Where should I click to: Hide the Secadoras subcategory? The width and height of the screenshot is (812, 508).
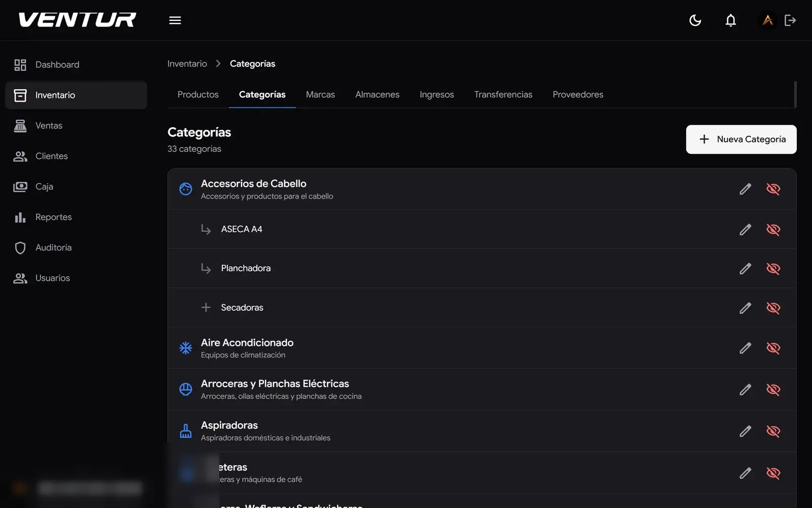point(773,308)
